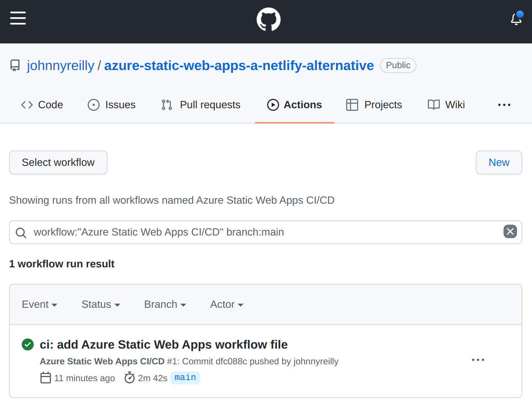Switch to the Actions tab
Image resolution: width=532 pixels, height=404 pixels.
[294, 105]
